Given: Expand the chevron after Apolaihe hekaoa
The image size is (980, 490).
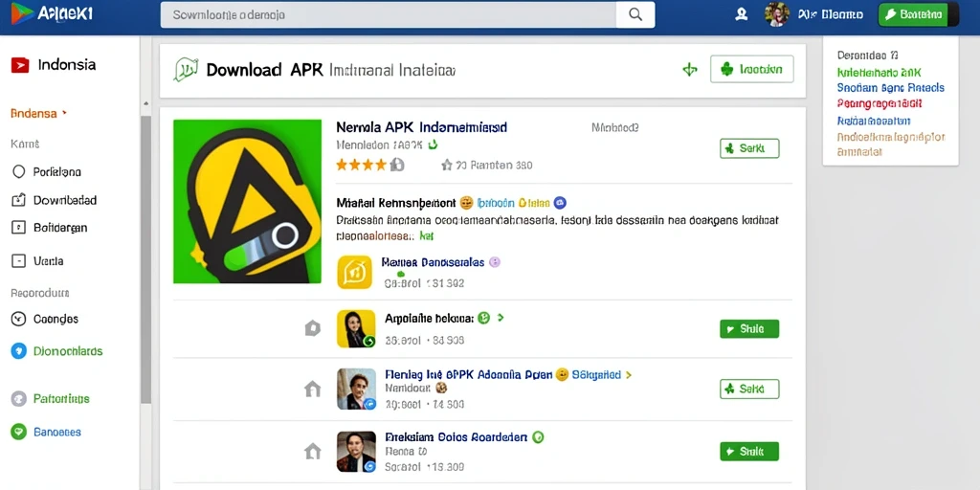Looking at the screenshot, I should coord(500,318).
